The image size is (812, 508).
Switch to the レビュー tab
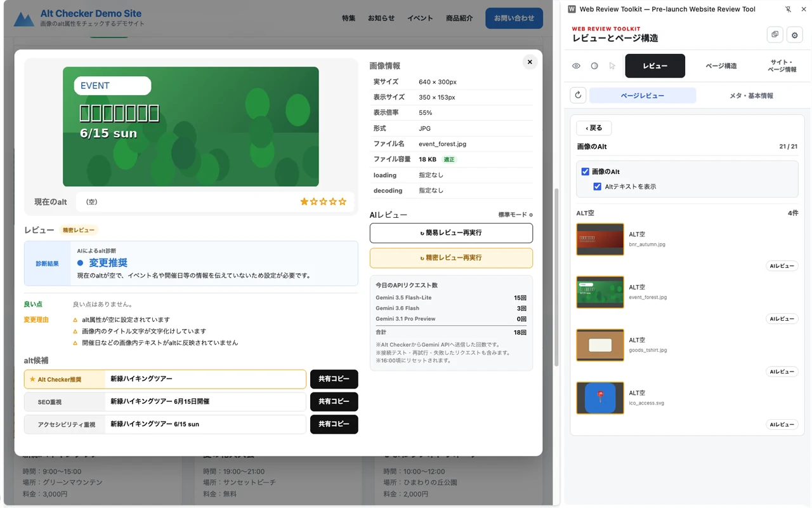(x=655, y=66)
